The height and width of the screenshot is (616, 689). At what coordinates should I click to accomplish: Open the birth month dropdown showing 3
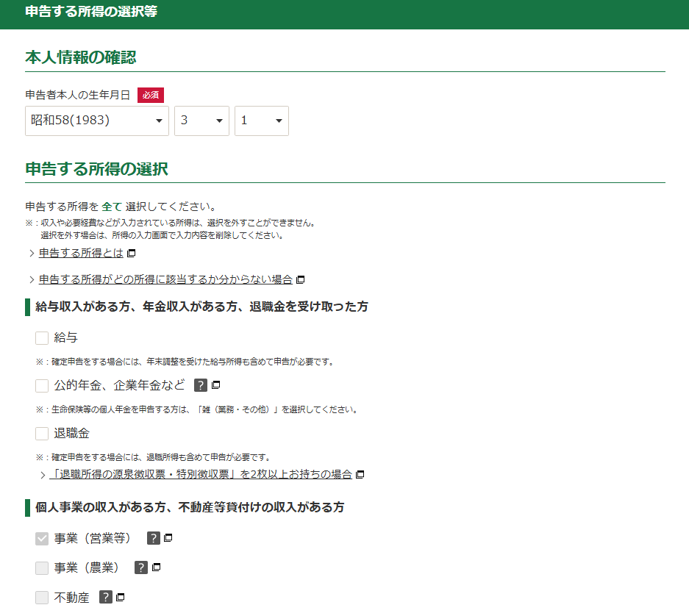click(201, 121)
